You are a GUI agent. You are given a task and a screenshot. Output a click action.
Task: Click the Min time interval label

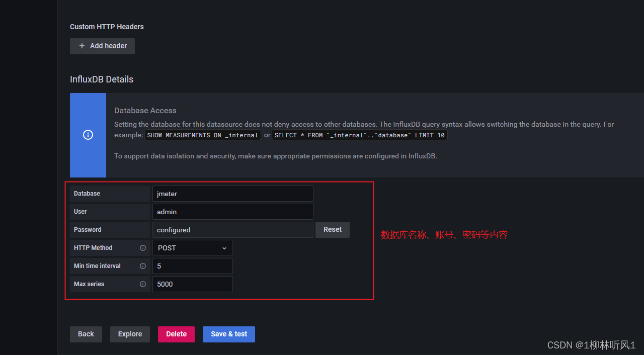(x=97, y=266)
